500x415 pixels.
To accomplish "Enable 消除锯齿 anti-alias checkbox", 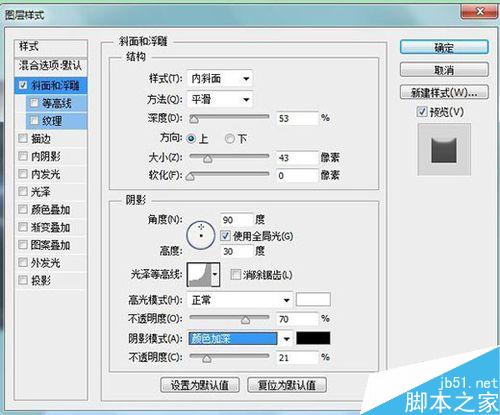I will (235, 275).
